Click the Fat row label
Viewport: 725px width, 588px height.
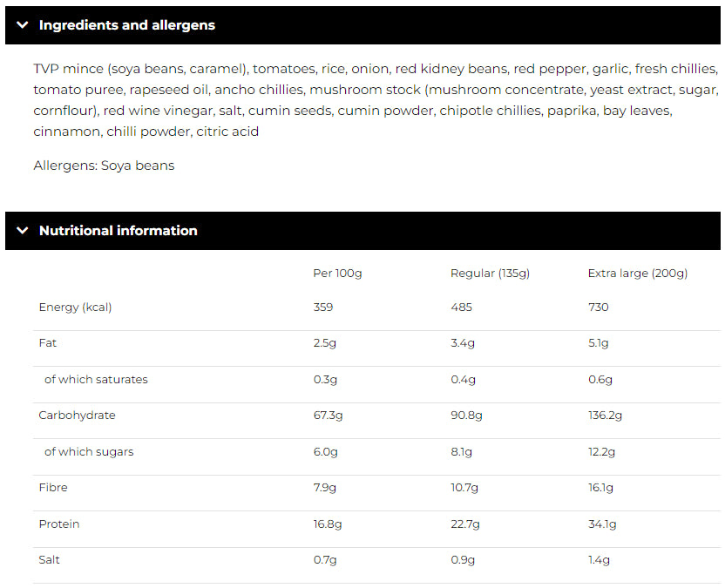(x=48, y=343)
